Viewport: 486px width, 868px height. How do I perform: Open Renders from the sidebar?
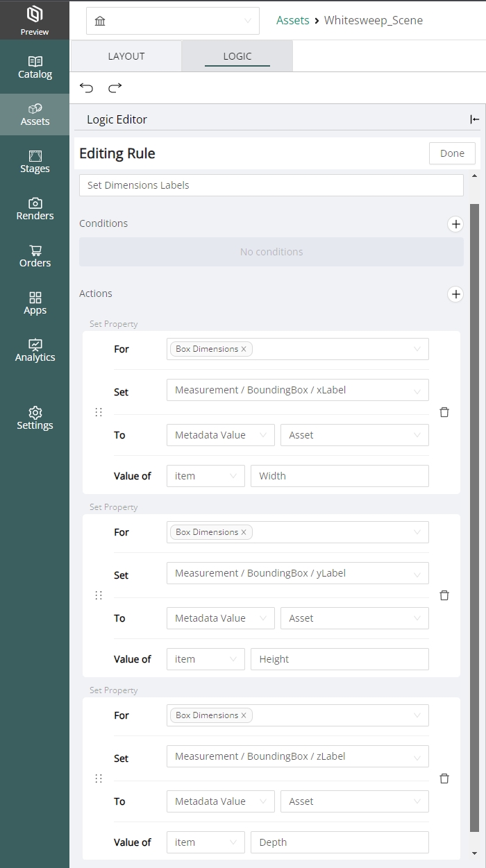click(x=35, y=209)
